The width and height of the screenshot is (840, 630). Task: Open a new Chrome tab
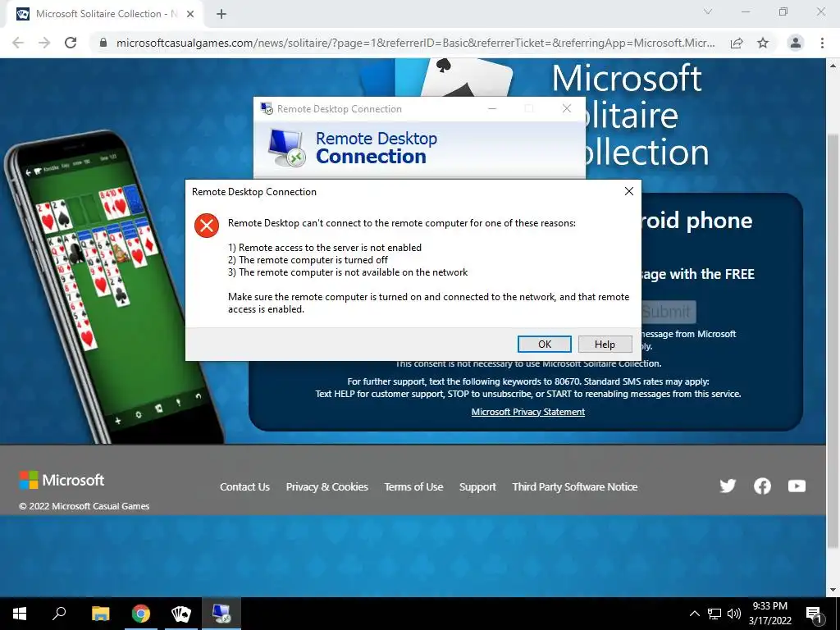coord(221,14)
